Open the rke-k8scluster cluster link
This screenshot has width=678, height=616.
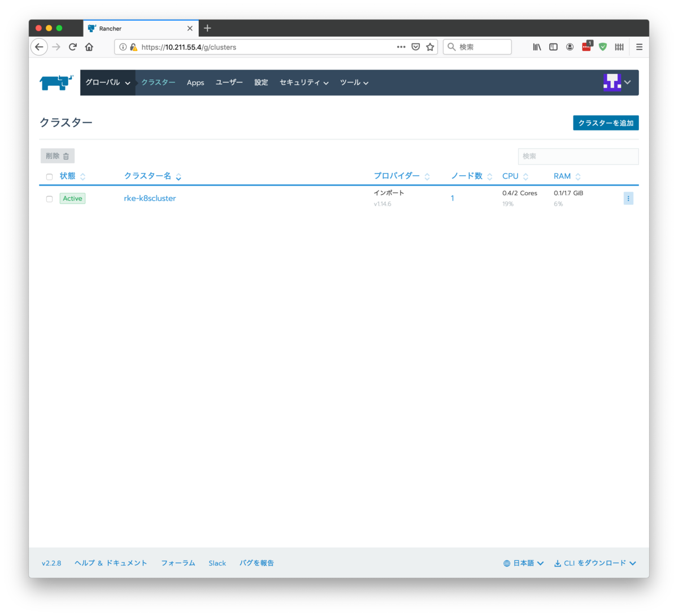point(150,198)
